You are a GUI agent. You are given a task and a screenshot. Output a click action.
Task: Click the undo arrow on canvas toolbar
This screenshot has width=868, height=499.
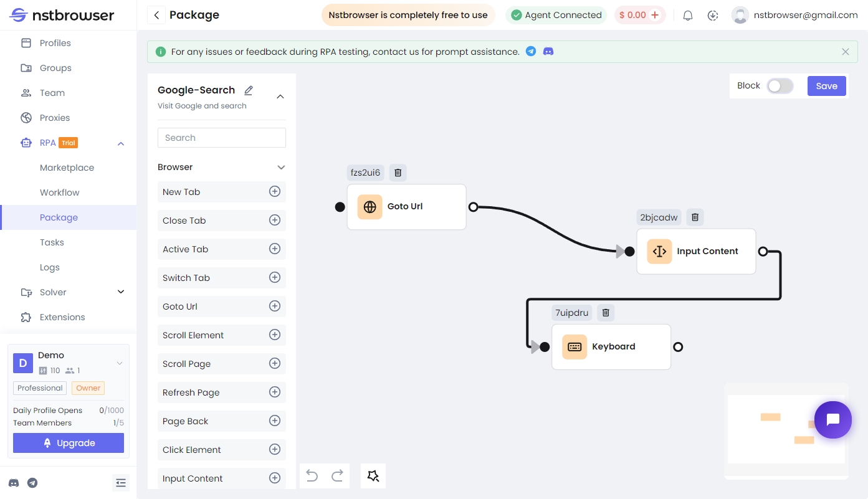tap(312, 476)
